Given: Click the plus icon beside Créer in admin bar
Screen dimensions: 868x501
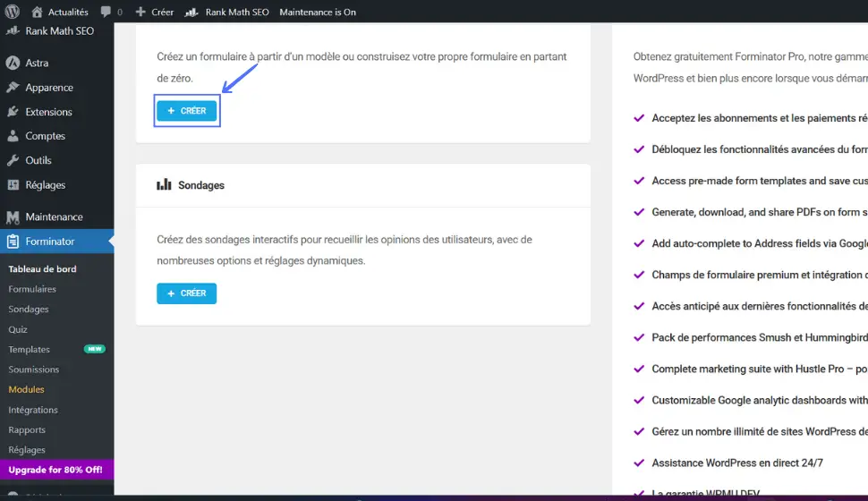Looking at the screenshot, I should (140, 12).
